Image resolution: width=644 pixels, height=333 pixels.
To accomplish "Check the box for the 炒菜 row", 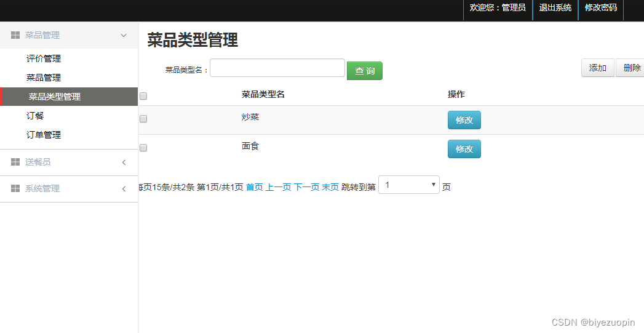I will [143, 119].
